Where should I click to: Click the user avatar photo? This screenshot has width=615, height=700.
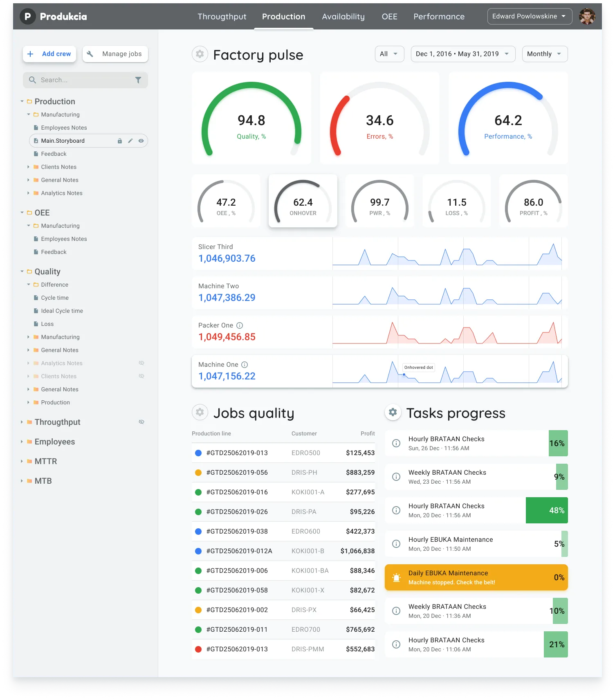click(587, 16)
